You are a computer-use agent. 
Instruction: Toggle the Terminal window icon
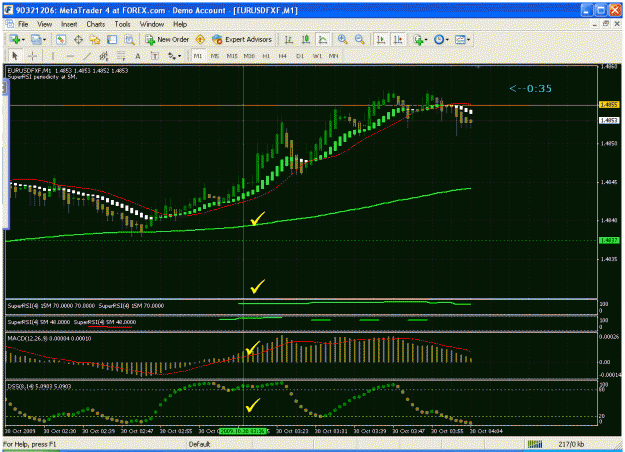click(112, 39)
